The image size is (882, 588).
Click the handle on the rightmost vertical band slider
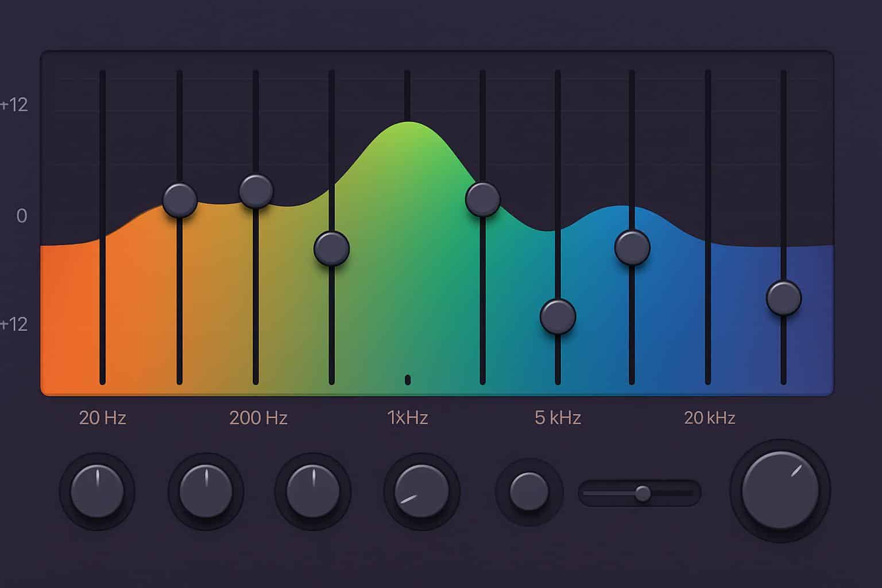(x=783, y=298)
